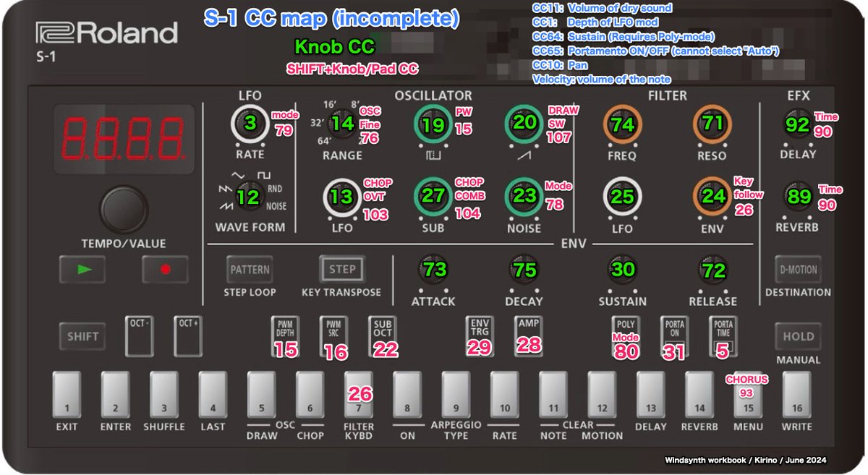
Task: Click the red record button
Action: click(165, 269)
